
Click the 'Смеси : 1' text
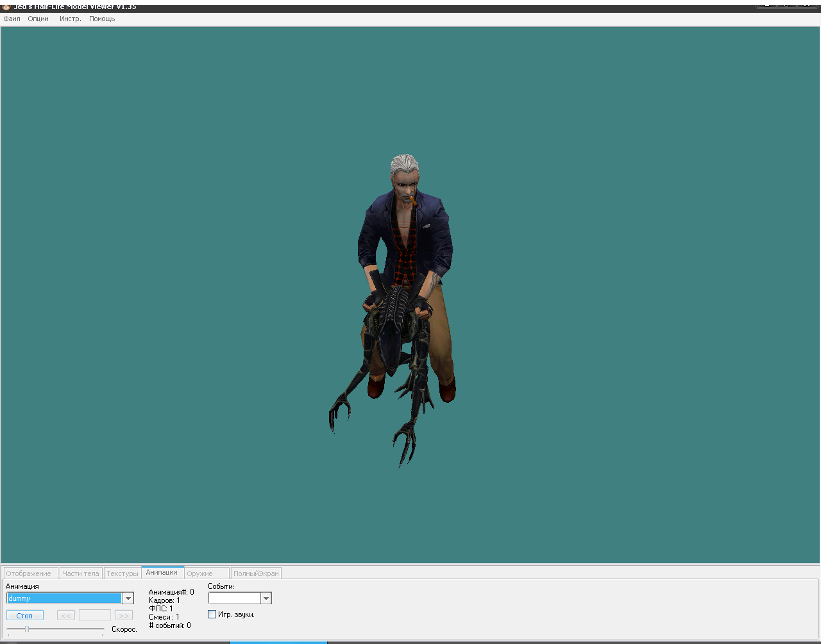click(x=164, y=617)
